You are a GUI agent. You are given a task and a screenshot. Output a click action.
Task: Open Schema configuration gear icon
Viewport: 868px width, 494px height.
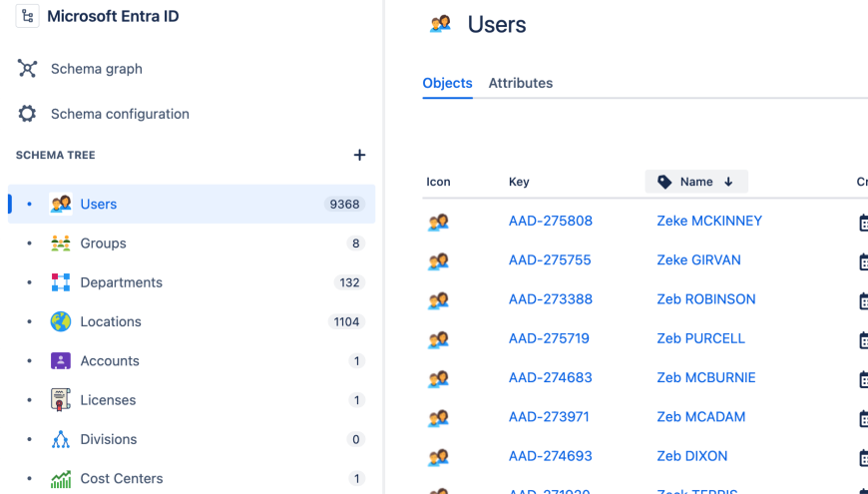click(27, 114)
